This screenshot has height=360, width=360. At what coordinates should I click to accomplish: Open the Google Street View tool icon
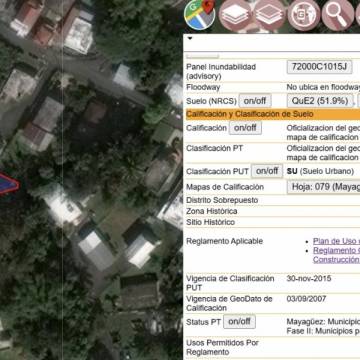click(x=304, y=15)
